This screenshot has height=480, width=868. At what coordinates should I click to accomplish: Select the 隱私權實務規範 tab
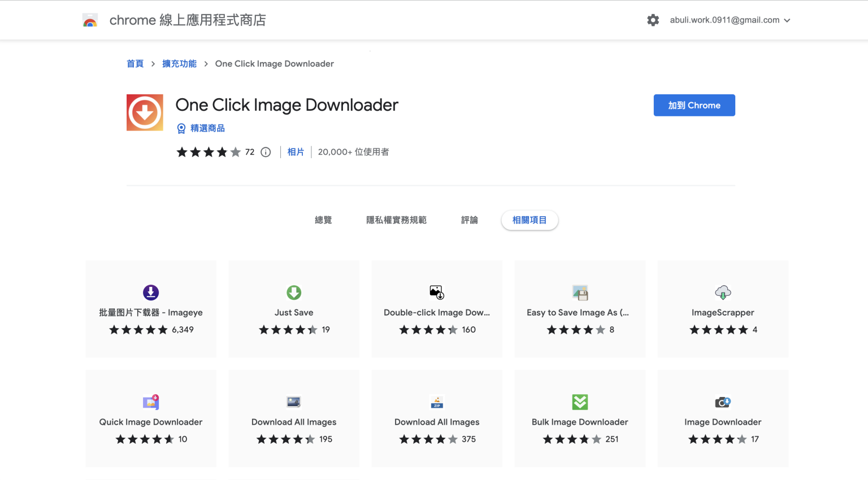[397, 220]
